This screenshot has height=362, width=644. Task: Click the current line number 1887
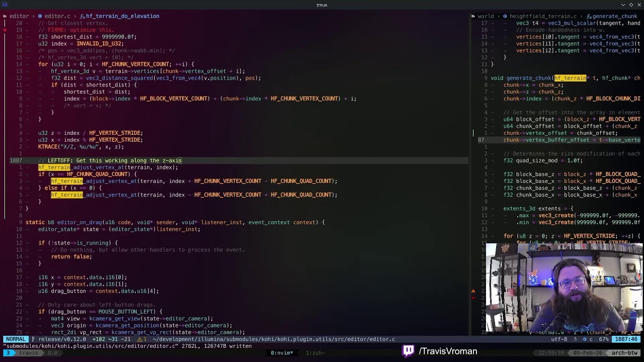click(17, 160)
